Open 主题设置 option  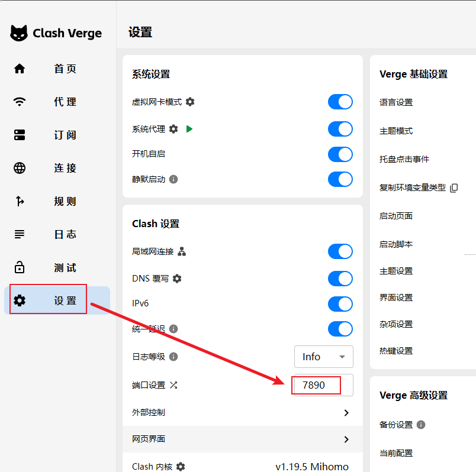click(396, 271)
